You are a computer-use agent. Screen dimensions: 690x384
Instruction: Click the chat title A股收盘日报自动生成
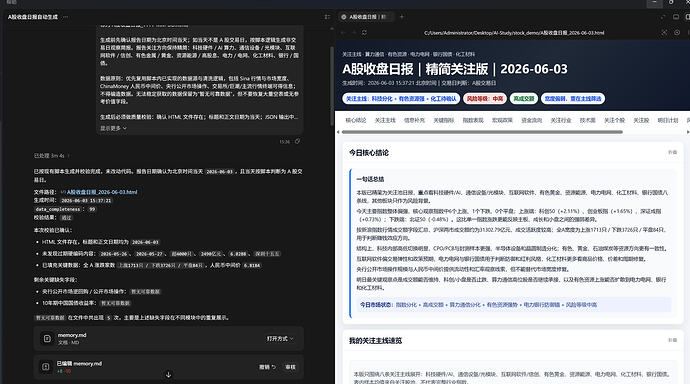coord(33,17)
